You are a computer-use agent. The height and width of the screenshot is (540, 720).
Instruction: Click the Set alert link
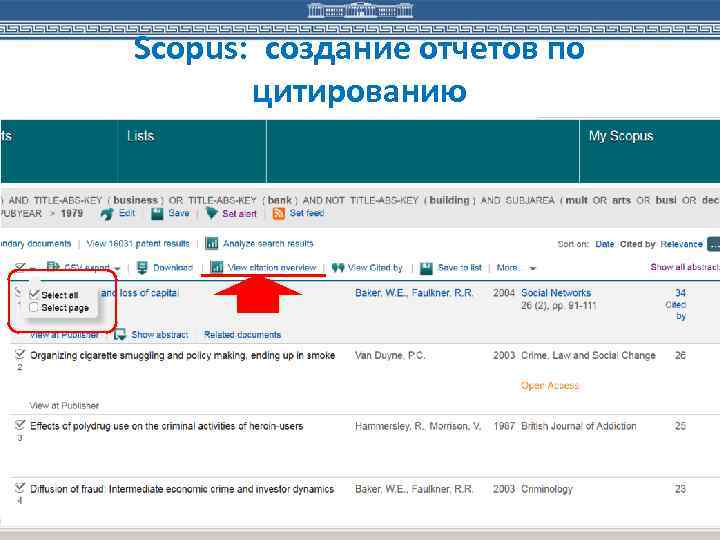click(x=239, y=214)
